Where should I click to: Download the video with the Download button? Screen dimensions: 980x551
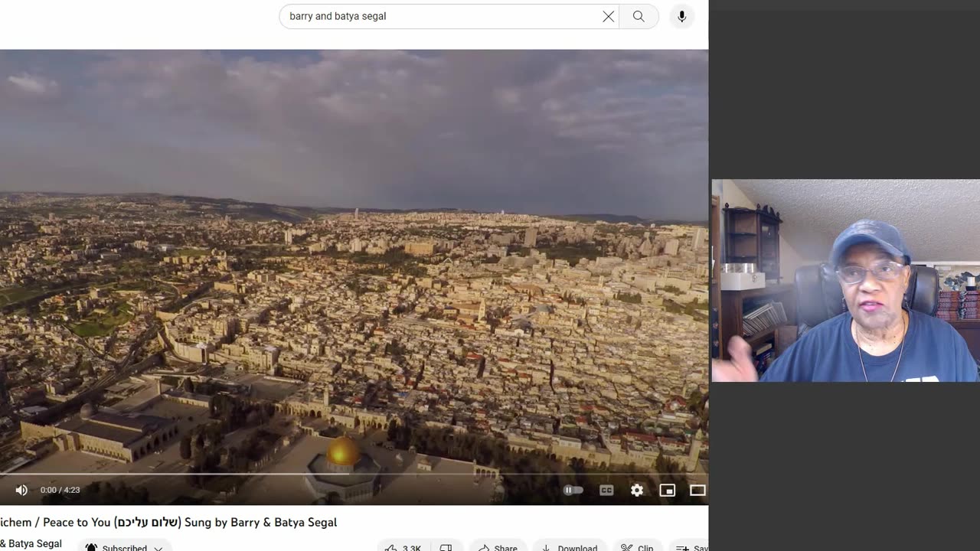tap(570, 548)
